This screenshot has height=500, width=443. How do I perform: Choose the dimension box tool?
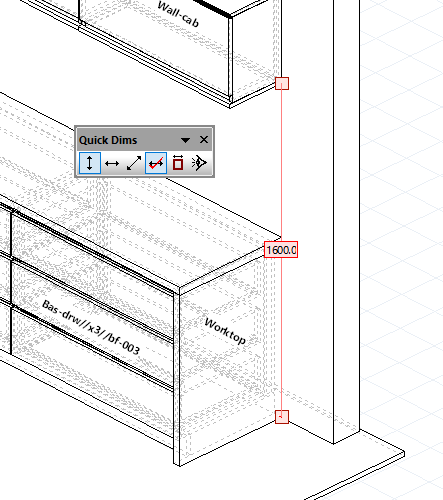(x=178, y=163)
